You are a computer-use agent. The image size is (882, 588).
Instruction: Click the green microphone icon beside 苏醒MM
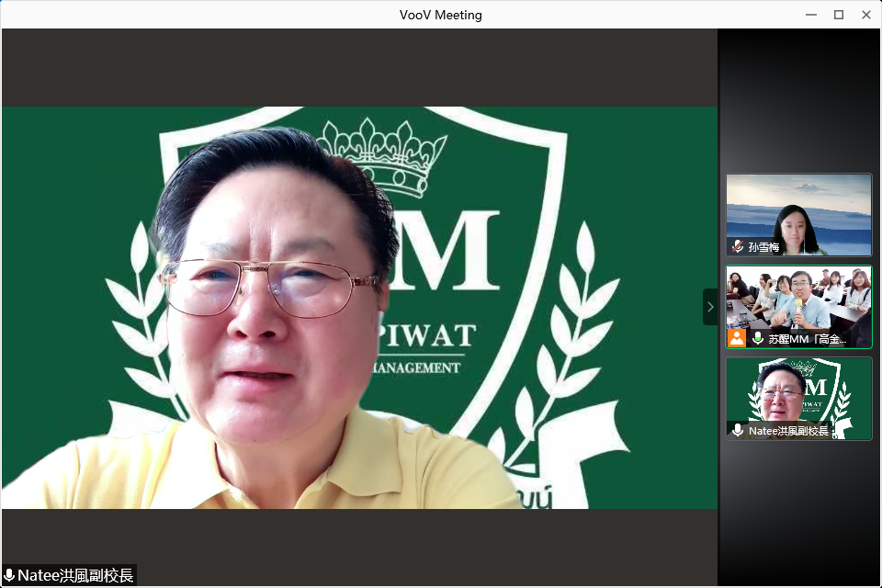pyautogui.click(x=758, y=338)
